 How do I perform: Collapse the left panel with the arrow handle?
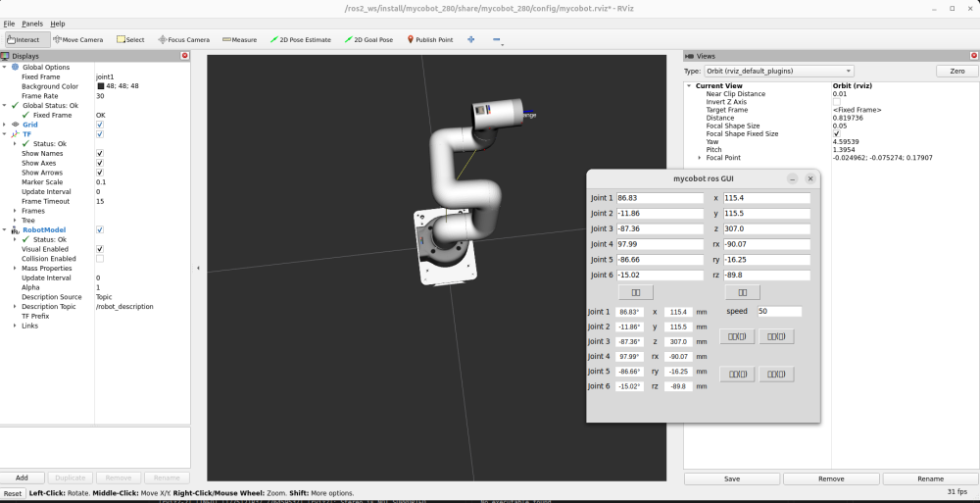point(198,268)
